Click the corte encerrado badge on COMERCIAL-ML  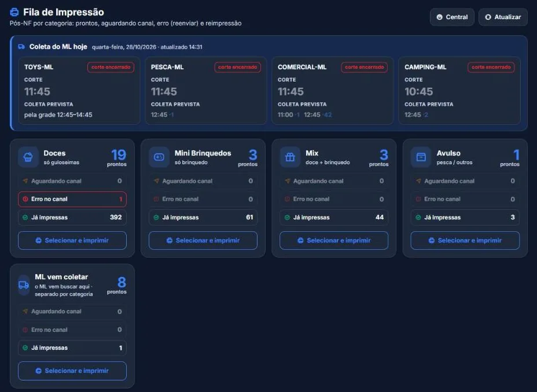pos(364,67)
